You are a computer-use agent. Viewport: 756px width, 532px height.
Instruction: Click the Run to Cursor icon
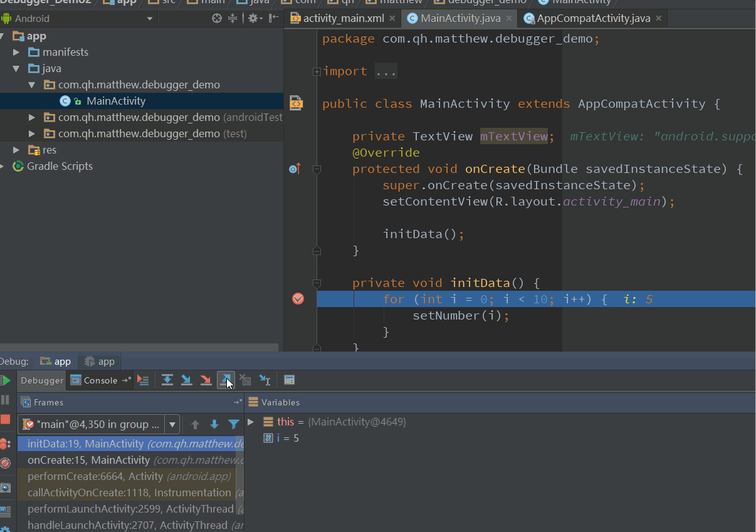click(x=264, y=380)
